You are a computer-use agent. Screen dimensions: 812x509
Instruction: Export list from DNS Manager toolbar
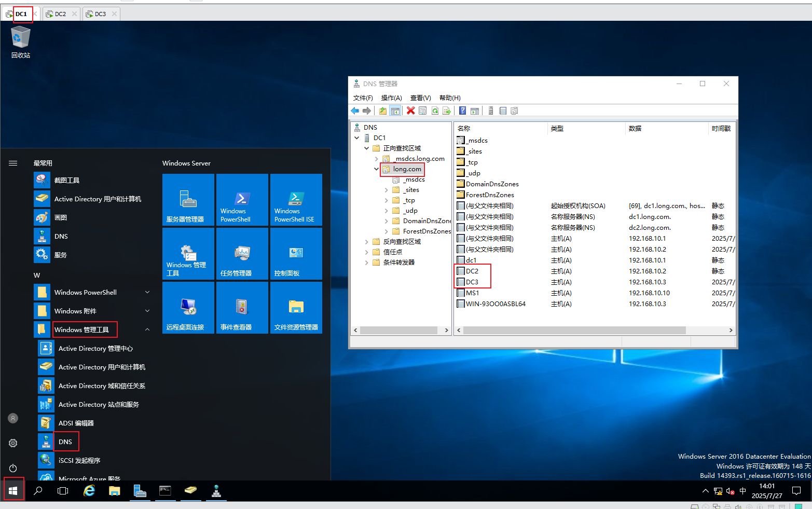(446, 111)
